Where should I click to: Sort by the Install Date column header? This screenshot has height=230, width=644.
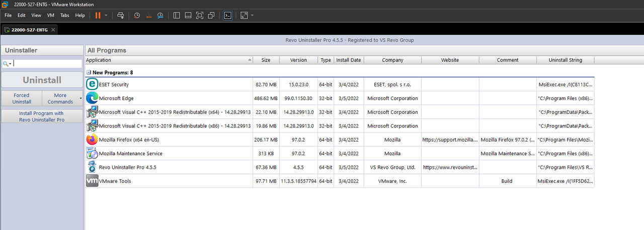coord(349,60)
